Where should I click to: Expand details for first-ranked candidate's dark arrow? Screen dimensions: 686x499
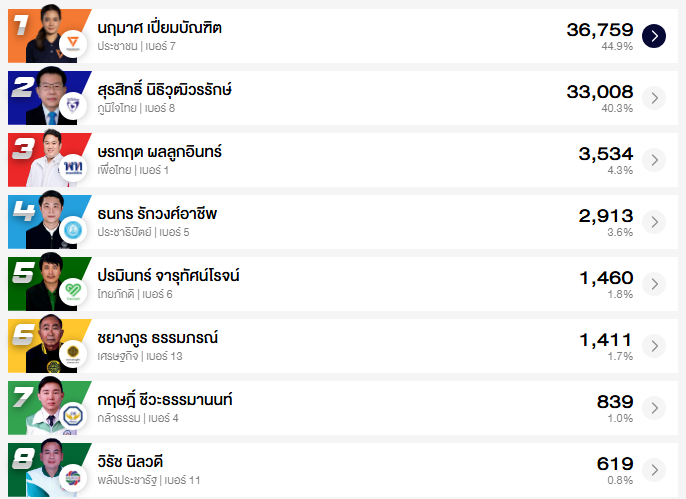[x=653, y=36]
